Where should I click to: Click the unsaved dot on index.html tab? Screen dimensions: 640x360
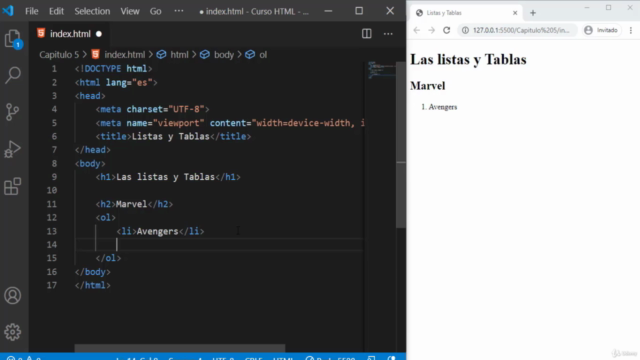(x=99, y=34)
